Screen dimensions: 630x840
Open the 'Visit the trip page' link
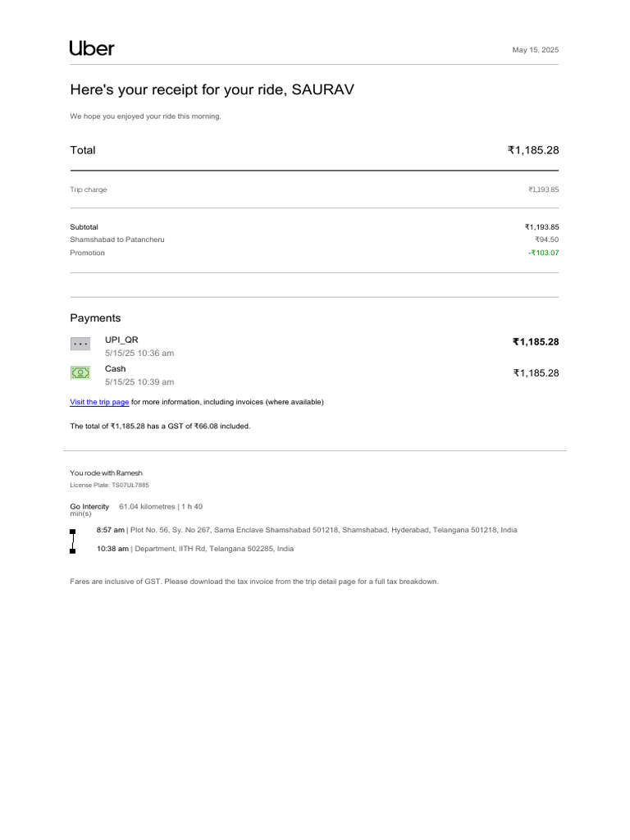(x=99, y=402)
